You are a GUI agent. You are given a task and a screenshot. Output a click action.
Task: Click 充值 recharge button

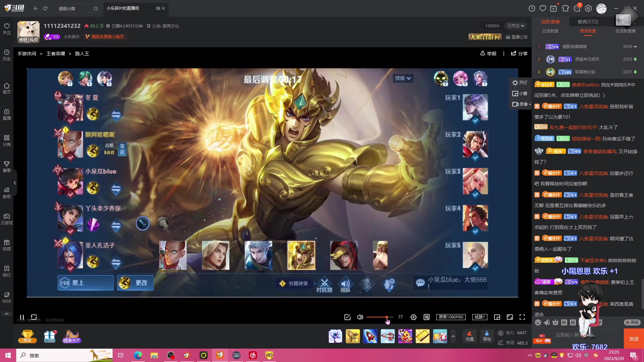coord(470,336)
